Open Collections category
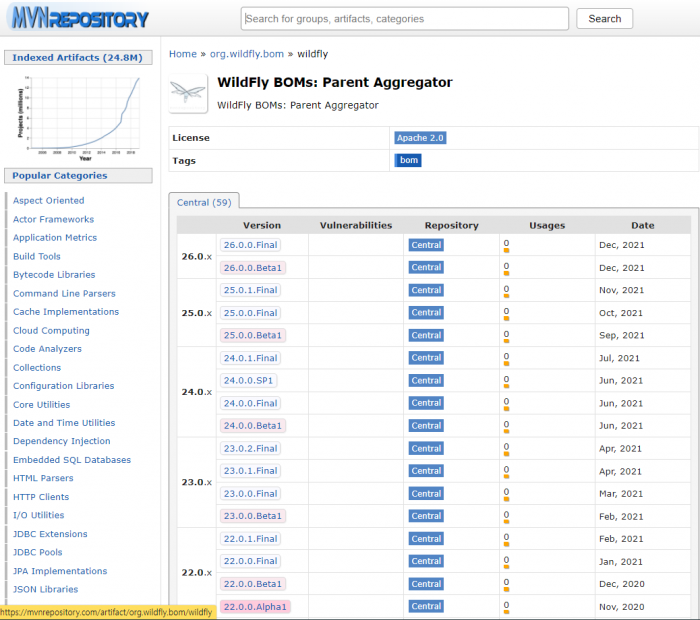 [x=37, y=368]
